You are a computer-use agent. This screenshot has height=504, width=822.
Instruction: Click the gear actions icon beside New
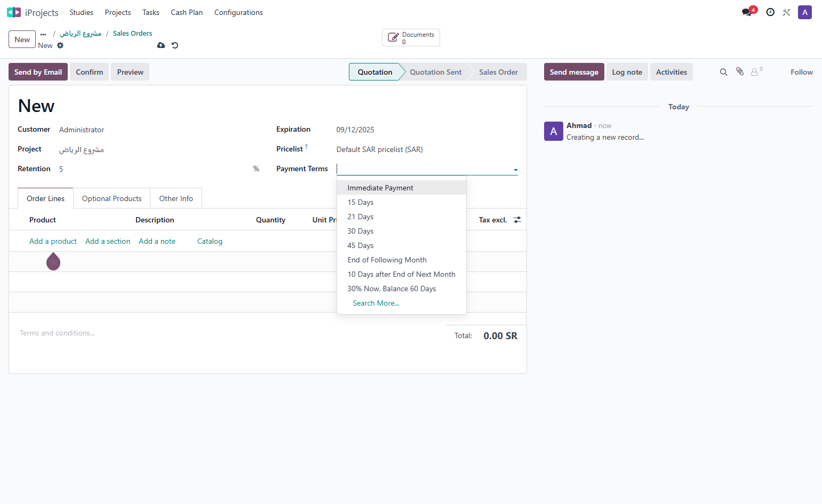coord(60,45)
